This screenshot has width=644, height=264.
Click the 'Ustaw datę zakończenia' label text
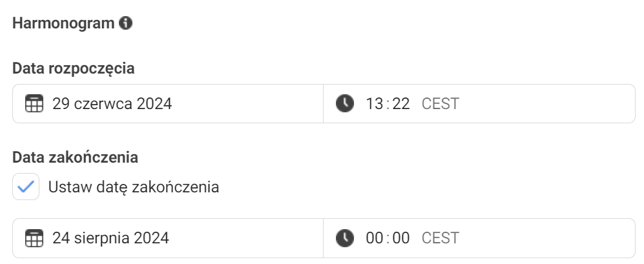click(134, 188)
